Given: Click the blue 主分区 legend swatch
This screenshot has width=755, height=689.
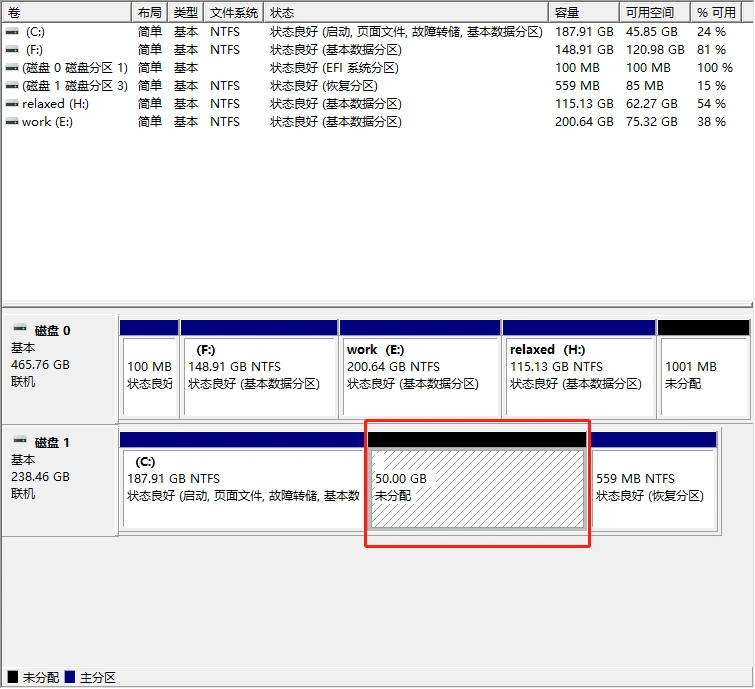Looking at the screenshot, I should click(70, 678).
